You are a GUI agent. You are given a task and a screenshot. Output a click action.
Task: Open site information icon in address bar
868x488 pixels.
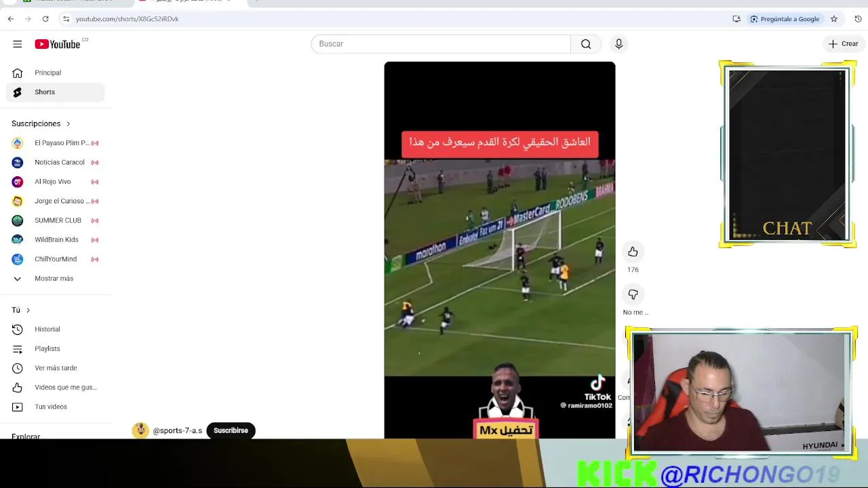[66, 19]
